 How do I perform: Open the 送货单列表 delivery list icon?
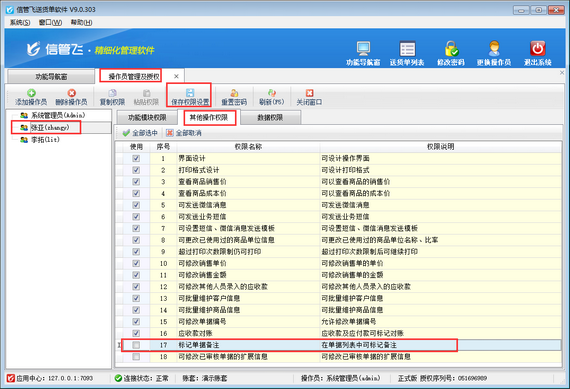pyautogui.click(x=407, y=49)
